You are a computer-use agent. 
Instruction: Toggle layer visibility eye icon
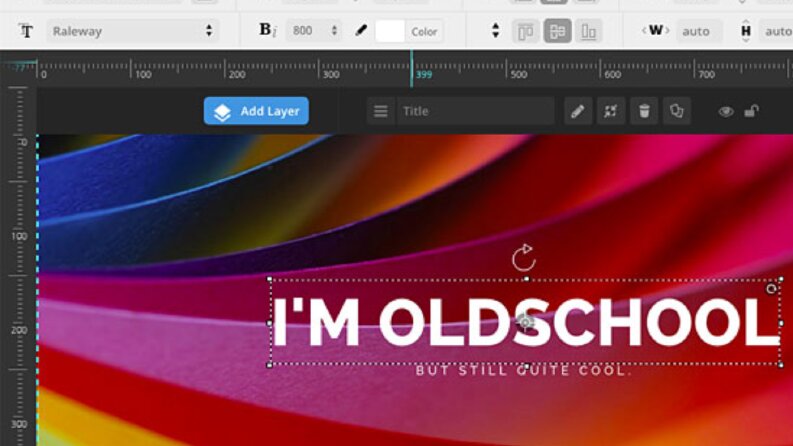726,111
